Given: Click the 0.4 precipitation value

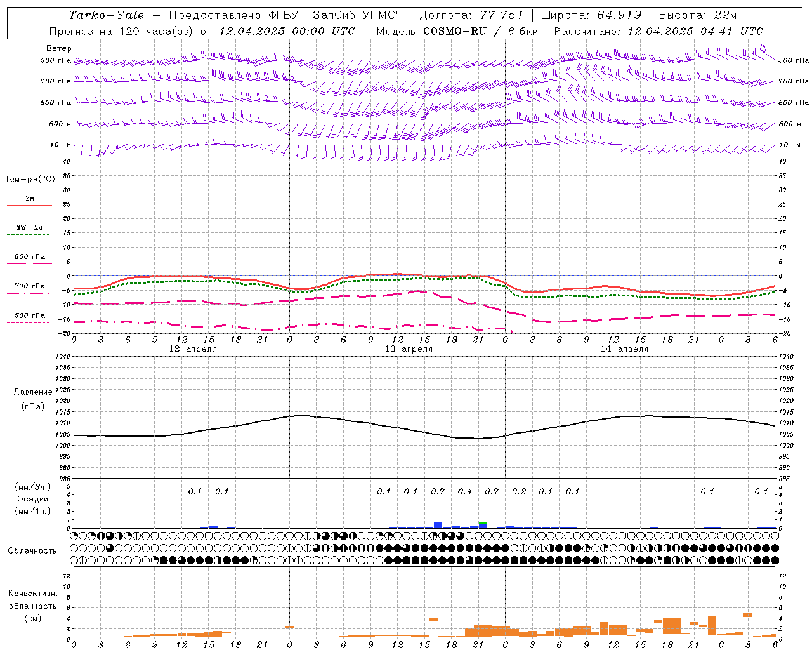Looking at the screenshot, I should click(x=465, y=491).
